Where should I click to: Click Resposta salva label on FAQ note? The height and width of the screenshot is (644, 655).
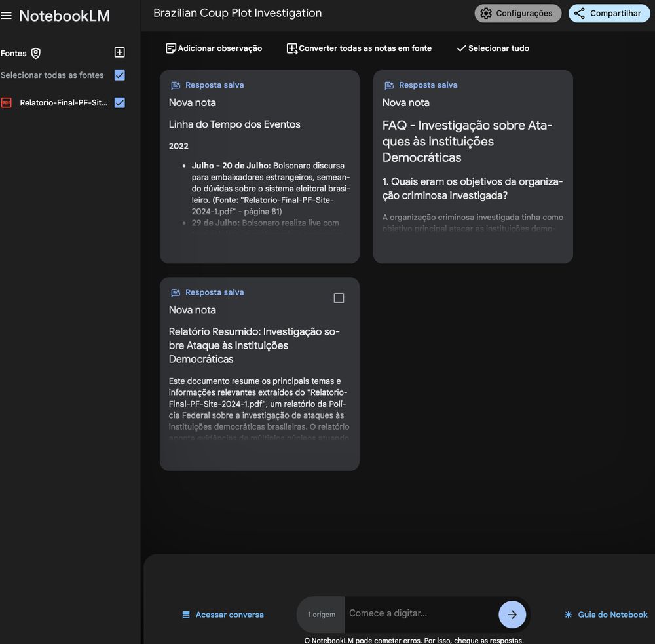pos(428,85)
